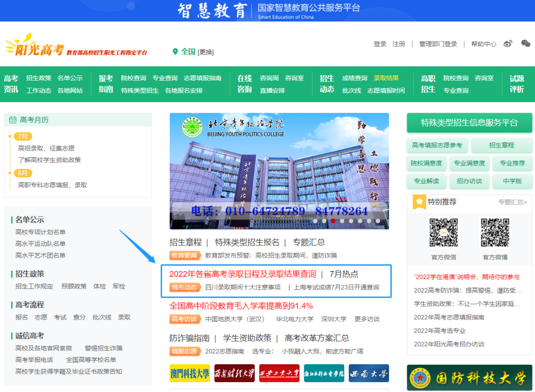Open 招生政策 in the navigation bar
Screen dimensions: 535x392
point(39,78)
